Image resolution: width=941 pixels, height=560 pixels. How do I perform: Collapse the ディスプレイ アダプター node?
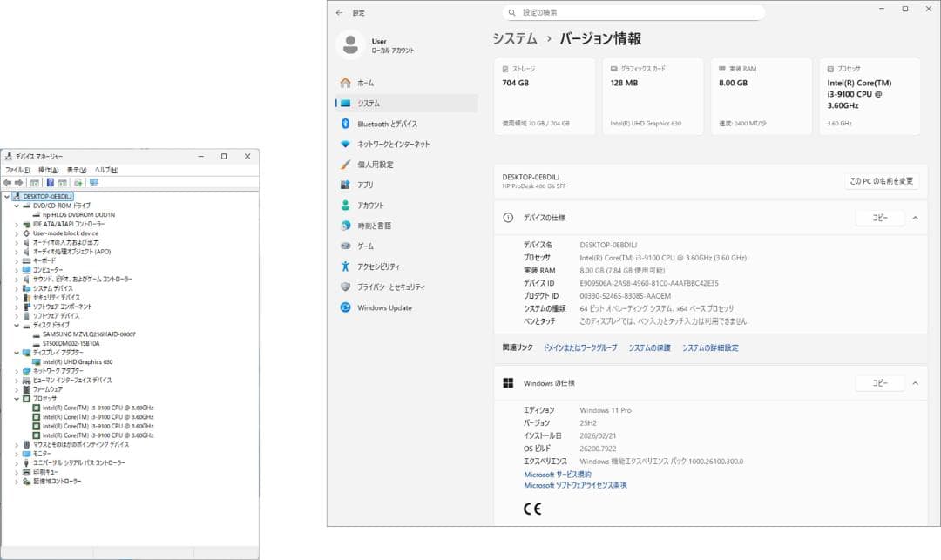click(x=17, y=353)
